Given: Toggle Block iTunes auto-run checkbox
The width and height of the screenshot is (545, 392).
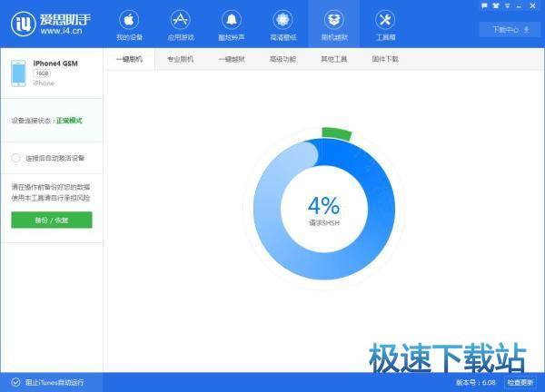Looking at the screenshot, I should (x=15, y=382).
